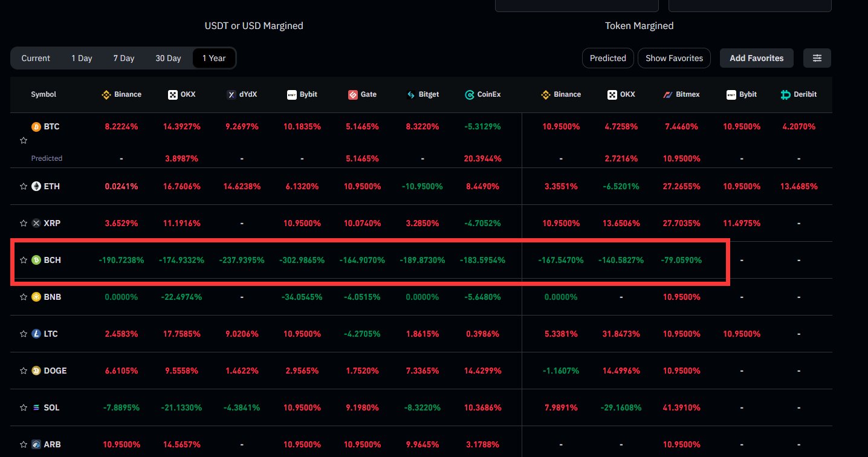Viewport: 868px width, 457px height.
Task: Switch to the 1 Day tab
Action: 82,58
